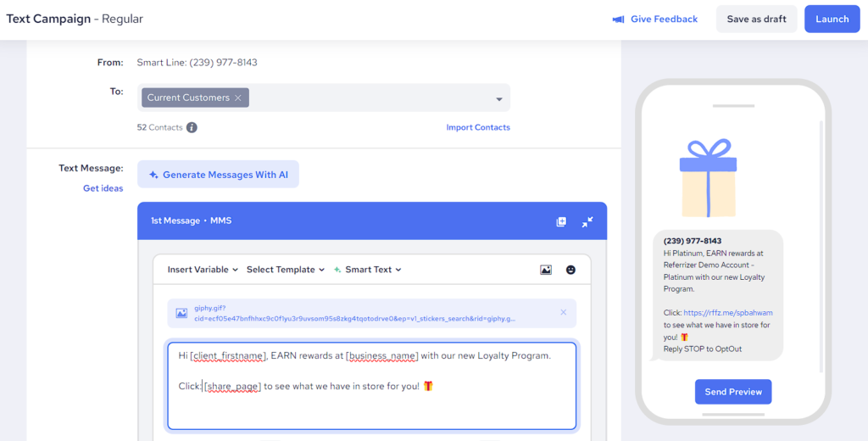Open the emoji picker icon
Viewport: 868px width, 441px height.
[x=570, y=270]
